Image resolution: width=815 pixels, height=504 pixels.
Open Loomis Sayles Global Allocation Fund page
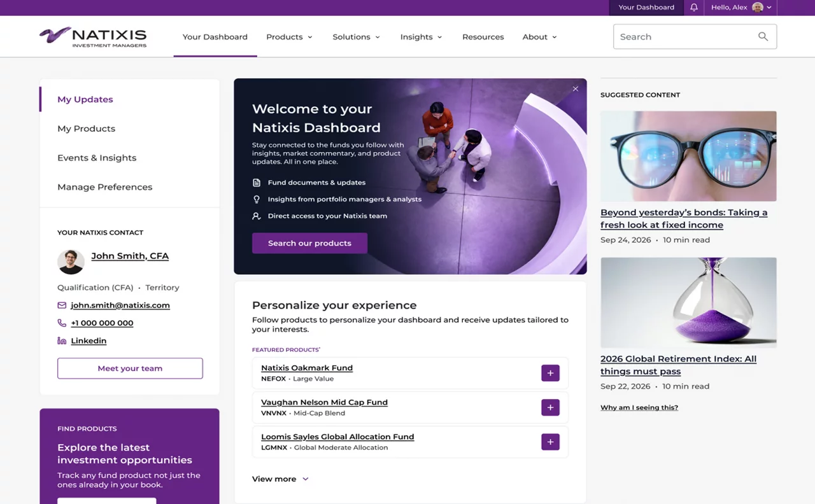337,437
